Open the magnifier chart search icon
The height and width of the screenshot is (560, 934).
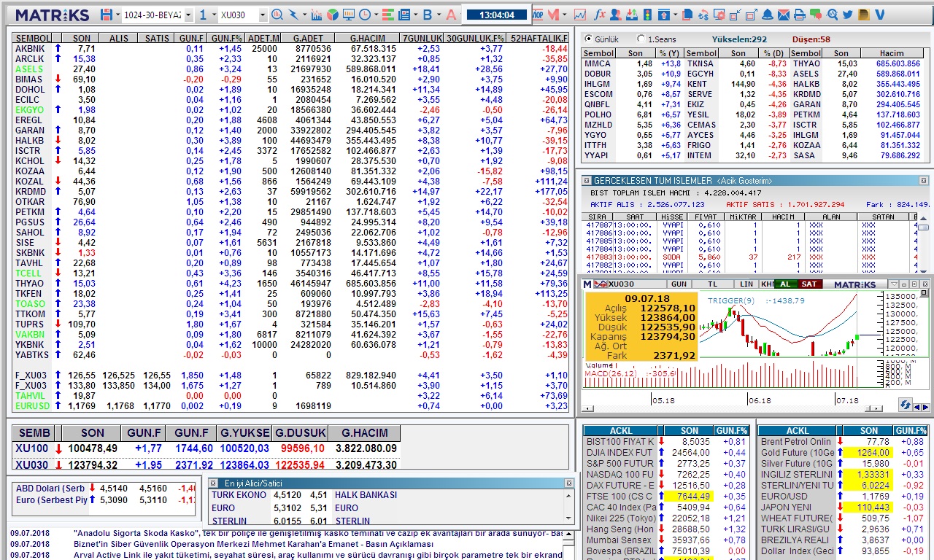277,15
